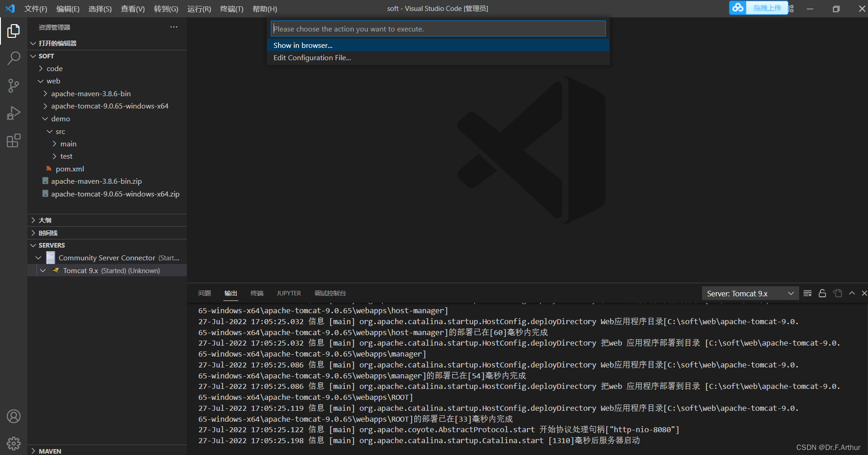Expand apache-tomcat-9.0.65-windows-x64 folder
Image resolution: width=868 pixels, height=455 pixels.
tap(45, 106)
